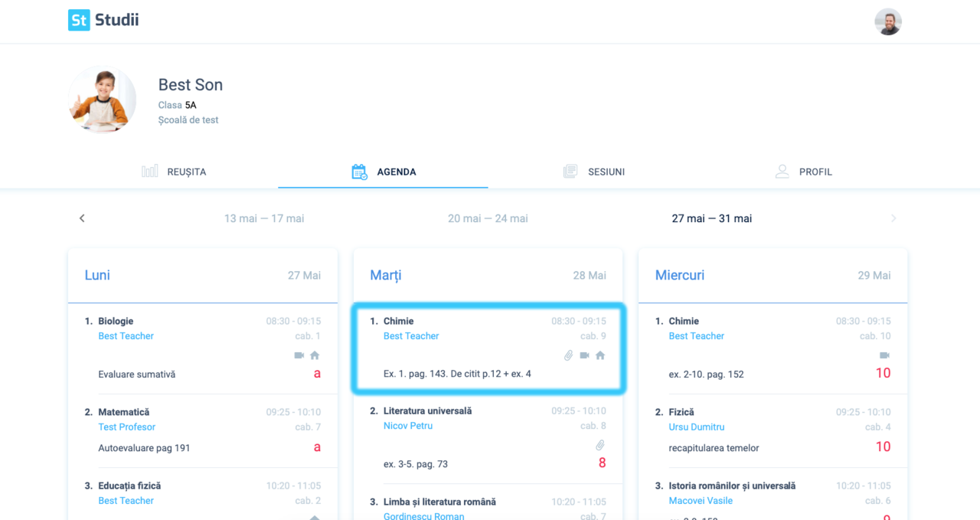Image resolution: width=980 pixels, height=520 pixels.
Task: Click the homework home icon in Tuesday Chimie
Action: point(600,355)
